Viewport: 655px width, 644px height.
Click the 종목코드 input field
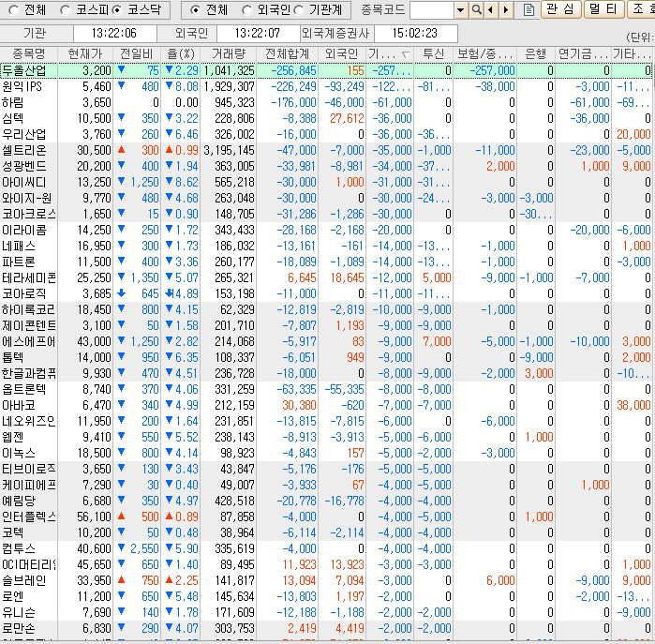click(432, 10)
